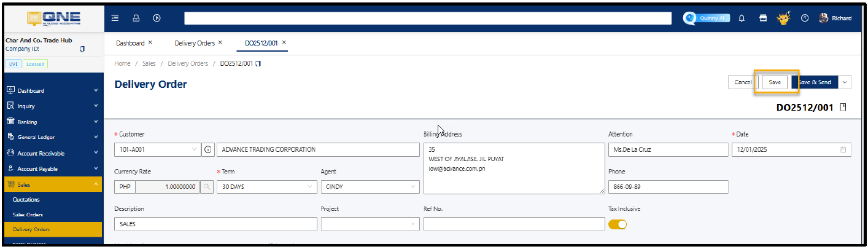
Task: Switch to the Delivery Orders tab
Action: 195,43
